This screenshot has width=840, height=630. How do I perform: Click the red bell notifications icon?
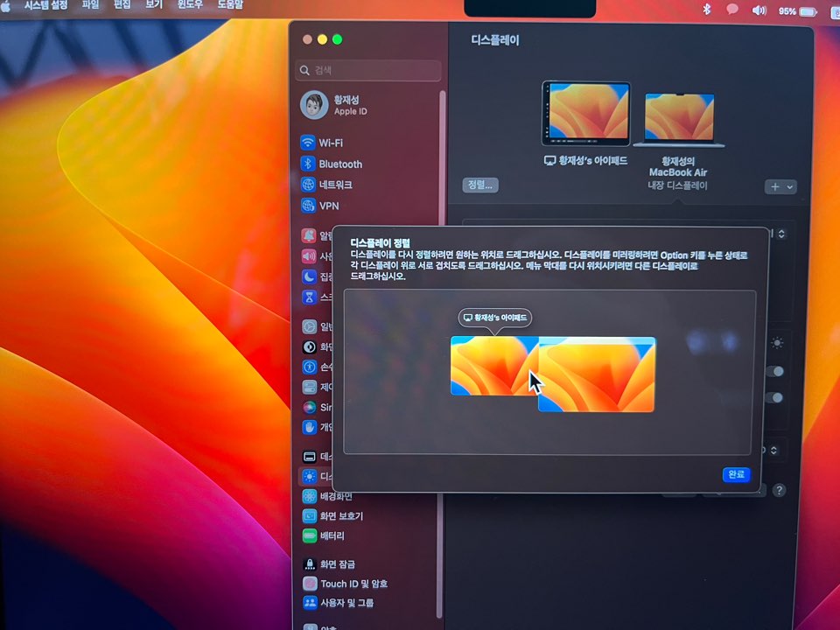click(309, 235)
